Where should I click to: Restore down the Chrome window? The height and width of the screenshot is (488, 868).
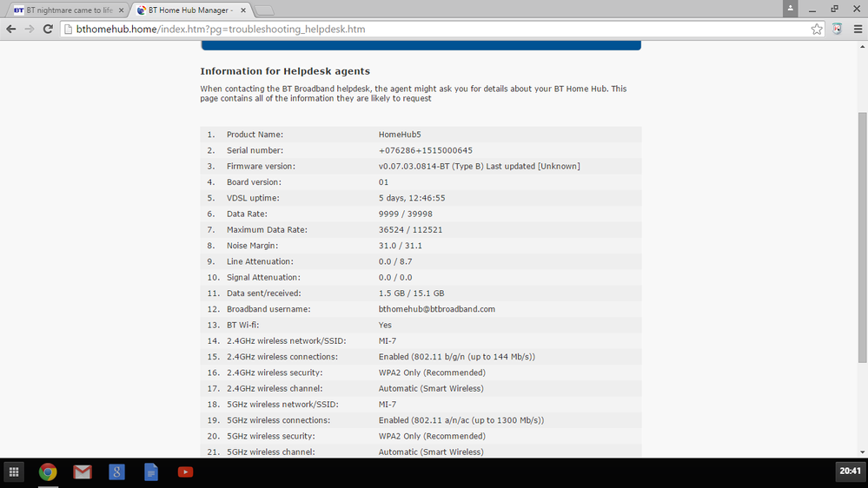[x=834, y=9]
